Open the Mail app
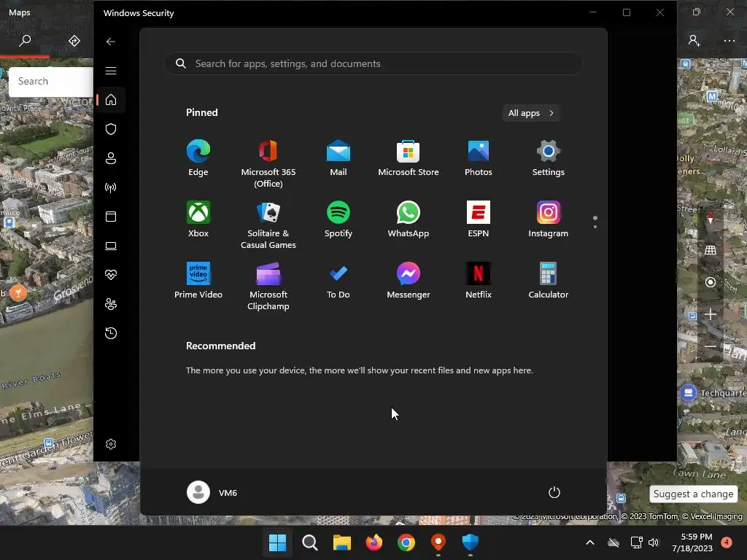The image size is (747, 560). (x=338, y=158)
